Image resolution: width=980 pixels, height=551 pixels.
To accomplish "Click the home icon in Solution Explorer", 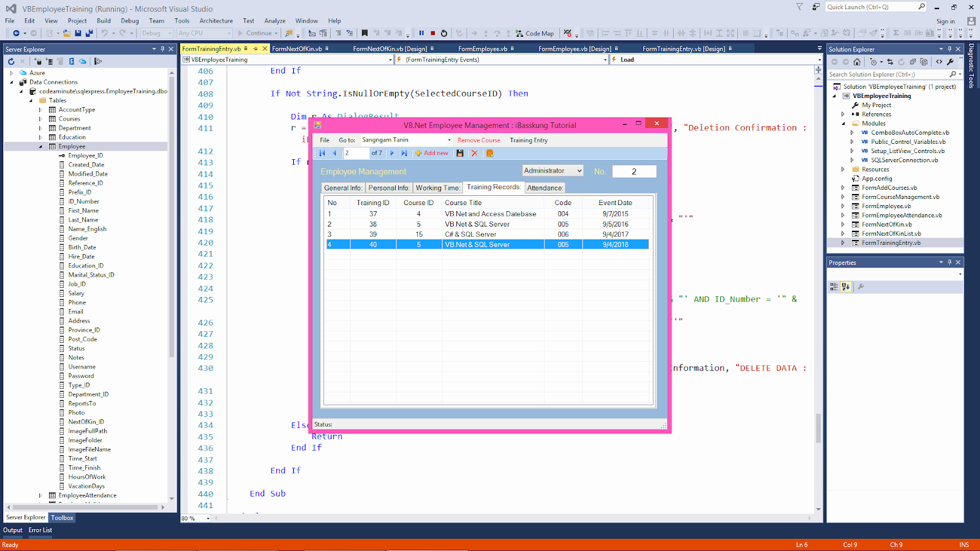I will pyautogui.click(x=857, y=61).
